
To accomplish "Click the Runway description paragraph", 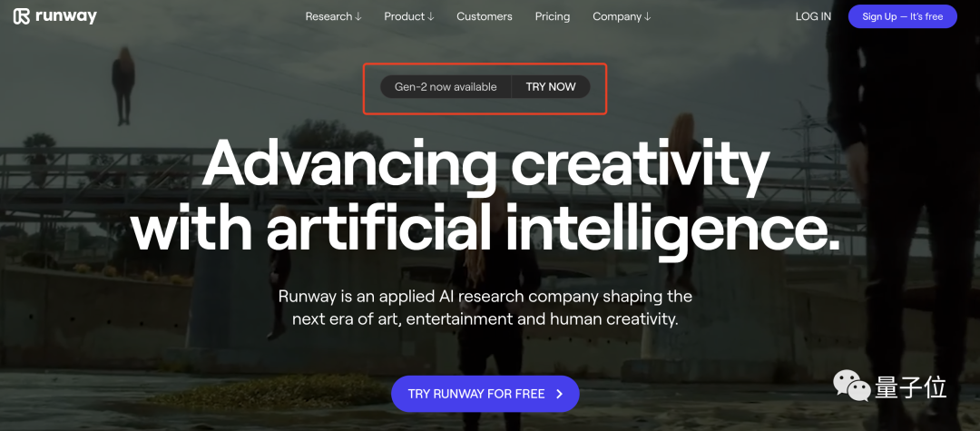I will (485, 308).
